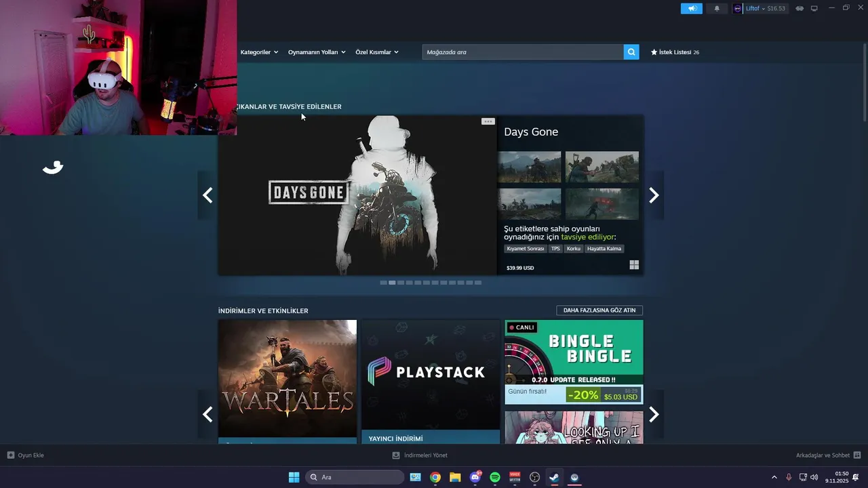Open the notifications bell
The height and width of the screenshot is (488, 868).
pyautogui.click(x=717, y=8)
